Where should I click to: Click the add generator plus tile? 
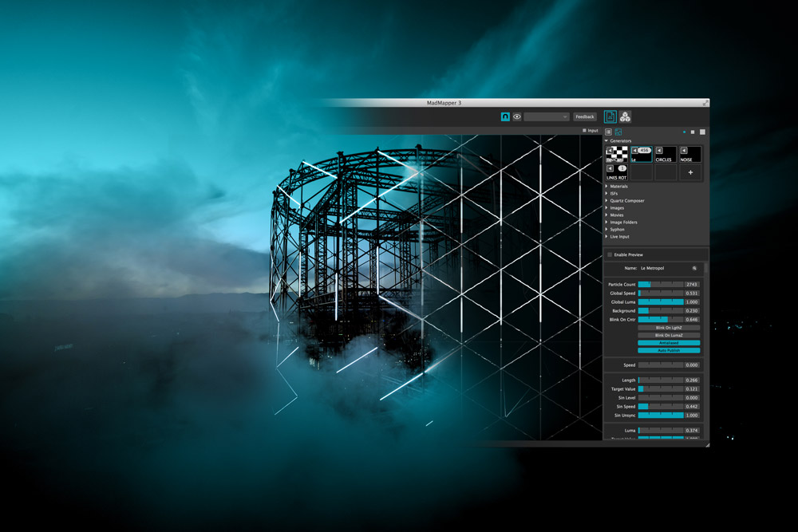[690, 172]
